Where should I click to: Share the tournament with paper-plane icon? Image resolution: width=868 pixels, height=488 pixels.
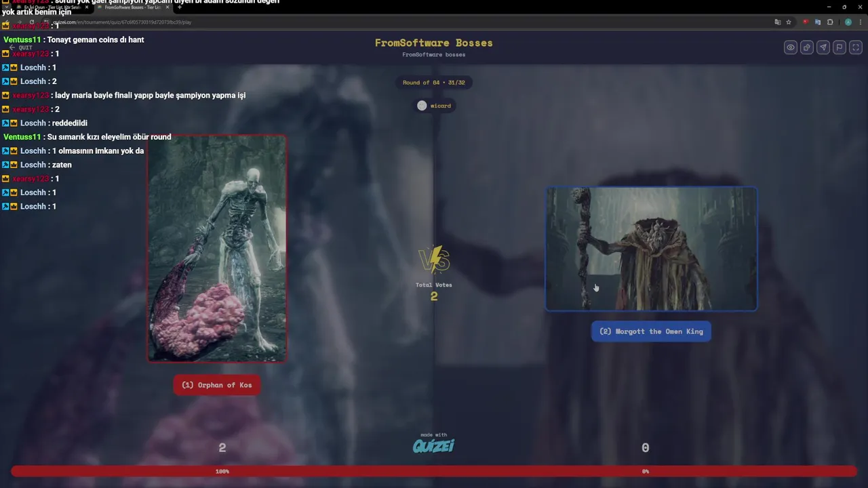tap(823, 47)
